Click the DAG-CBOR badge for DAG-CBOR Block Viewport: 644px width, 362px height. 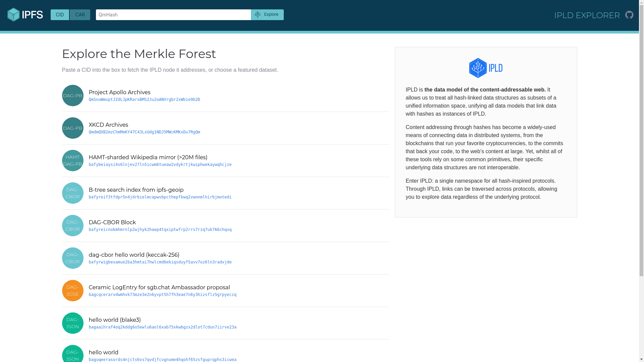tap(72, 226)
